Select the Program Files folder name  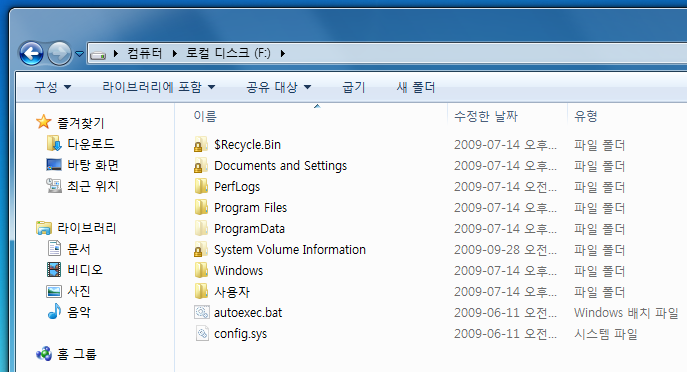click(250, 208)
